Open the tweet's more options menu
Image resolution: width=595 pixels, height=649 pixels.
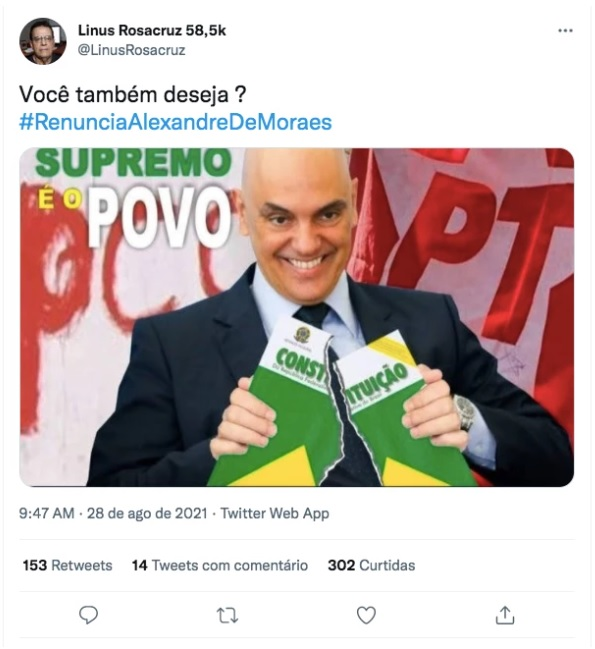coord(565,31)
